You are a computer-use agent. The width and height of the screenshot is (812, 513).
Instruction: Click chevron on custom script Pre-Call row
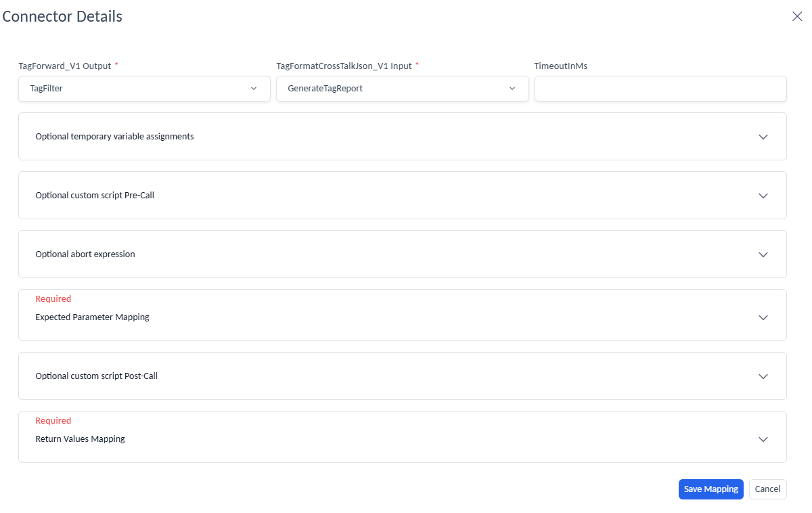[x=763, y=196]
